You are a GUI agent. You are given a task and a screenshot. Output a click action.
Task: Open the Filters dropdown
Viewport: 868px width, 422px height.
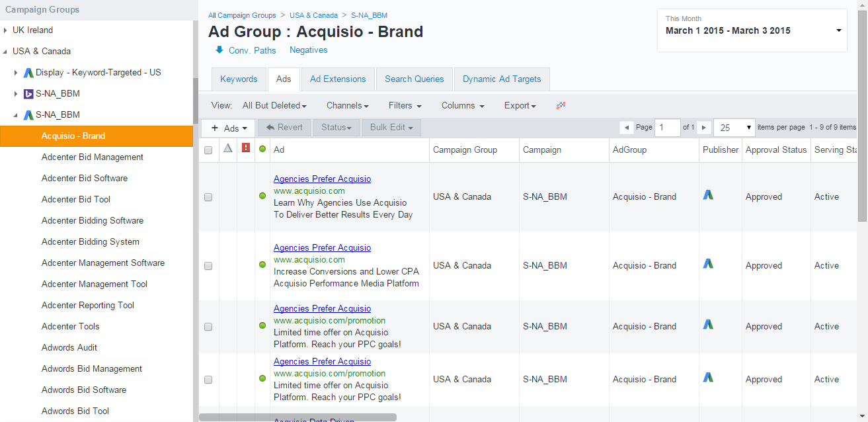[405, 106]
